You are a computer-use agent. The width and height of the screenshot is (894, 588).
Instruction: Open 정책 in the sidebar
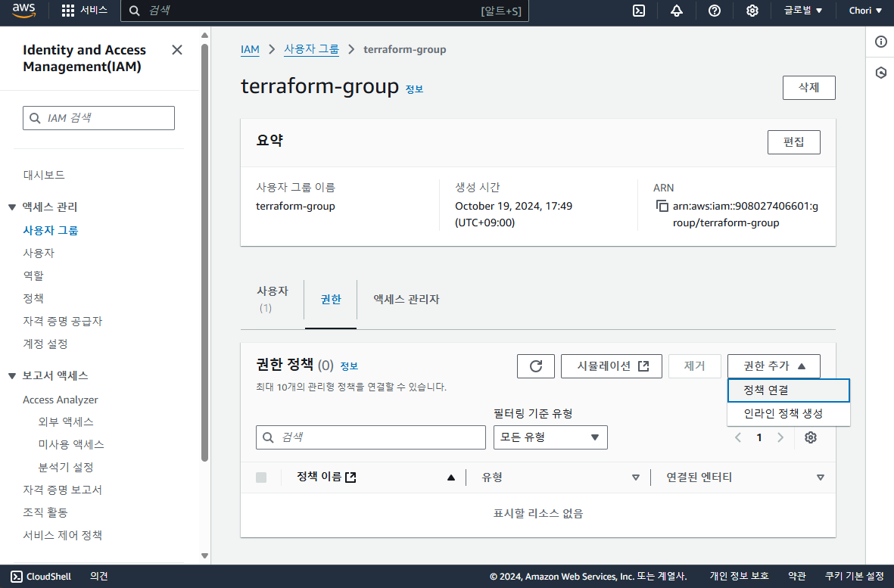click(33, 299)
